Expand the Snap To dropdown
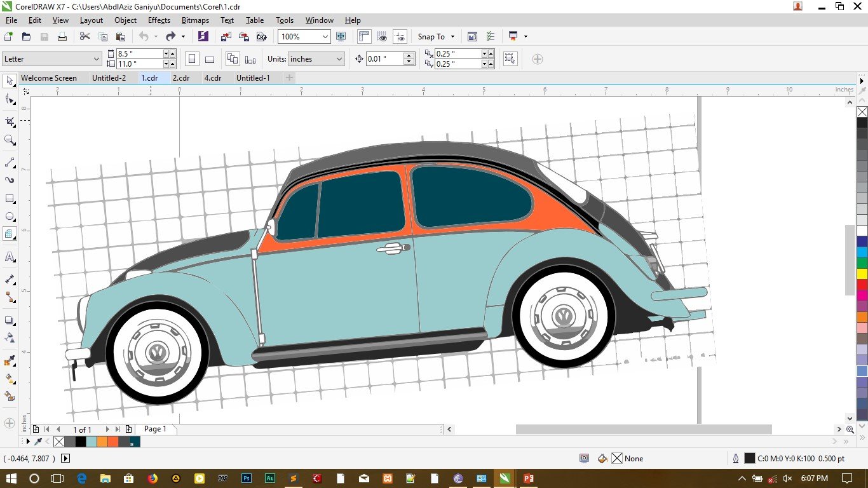This screenshot has width=868, height=488. pos(452,37)
